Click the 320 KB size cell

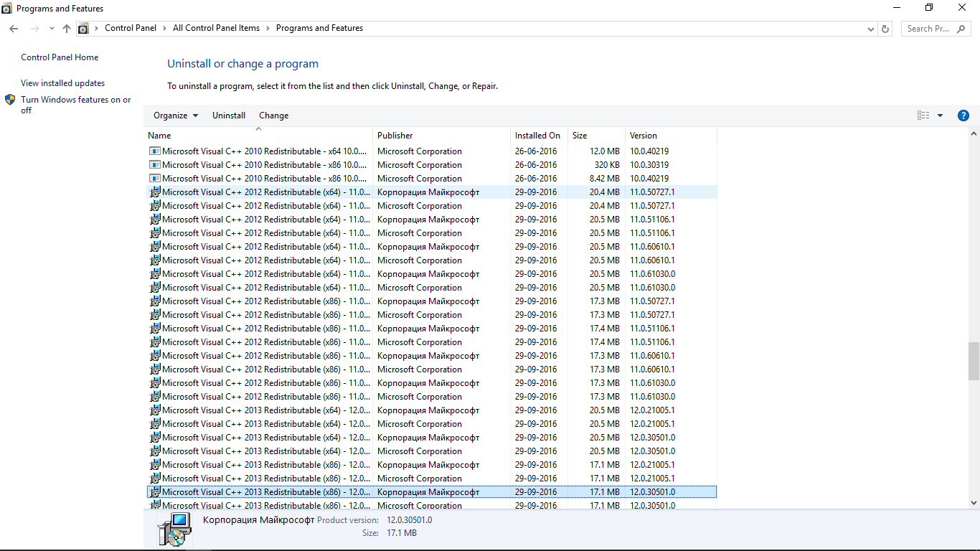click(x=608, y=165)
